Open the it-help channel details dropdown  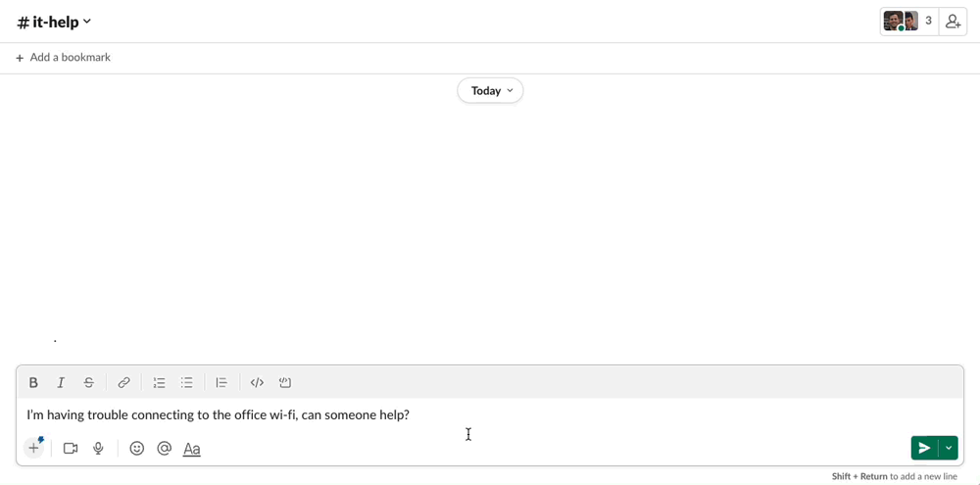[x=55, y=22]
